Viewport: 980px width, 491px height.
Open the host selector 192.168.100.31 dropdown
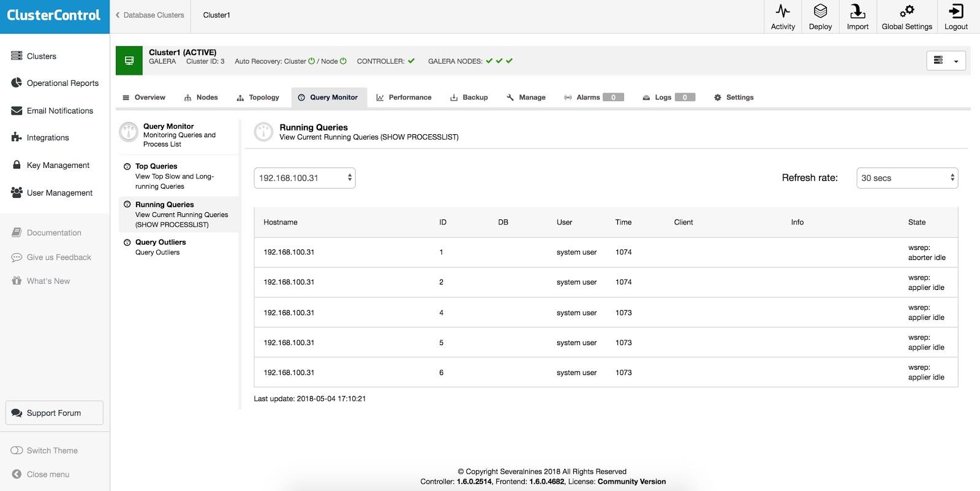304,178
